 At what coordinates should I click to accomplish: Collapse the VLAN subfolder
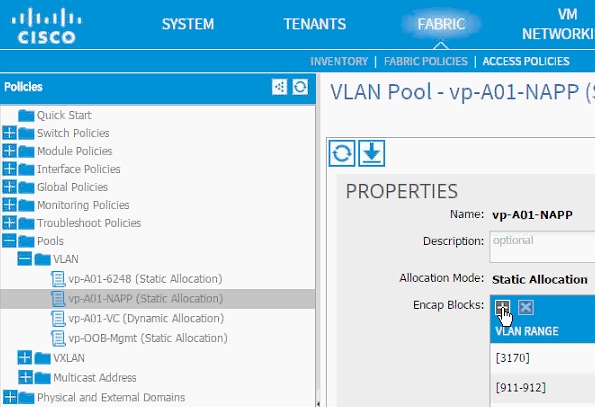(x=24, y=259)
